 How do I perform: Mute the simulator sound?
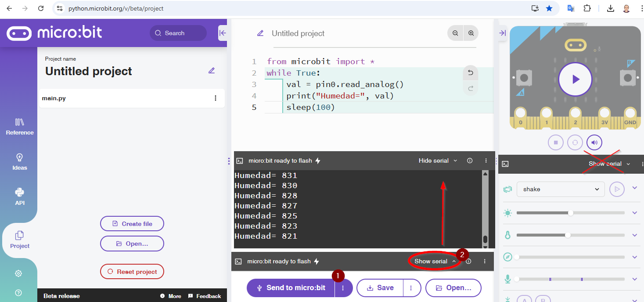pos(594,142)
